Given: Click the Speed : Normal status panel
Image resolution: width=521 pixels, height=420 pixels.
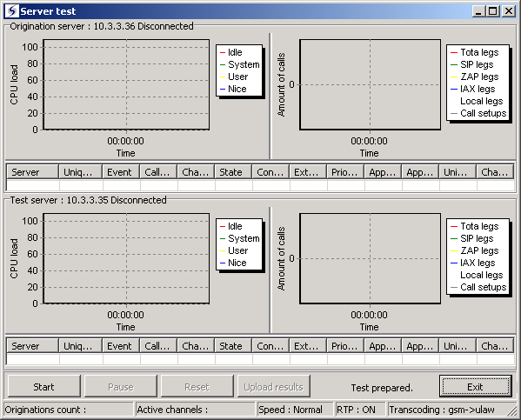Looking at the screenshot, I should [x=294, y=410].
